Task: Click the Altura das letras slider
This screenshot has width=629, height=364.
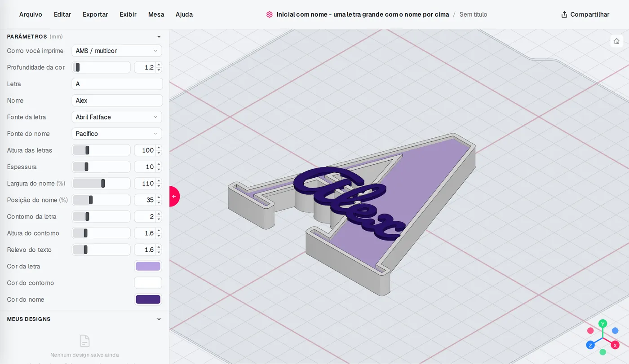Action: click(x=101, y=150)
